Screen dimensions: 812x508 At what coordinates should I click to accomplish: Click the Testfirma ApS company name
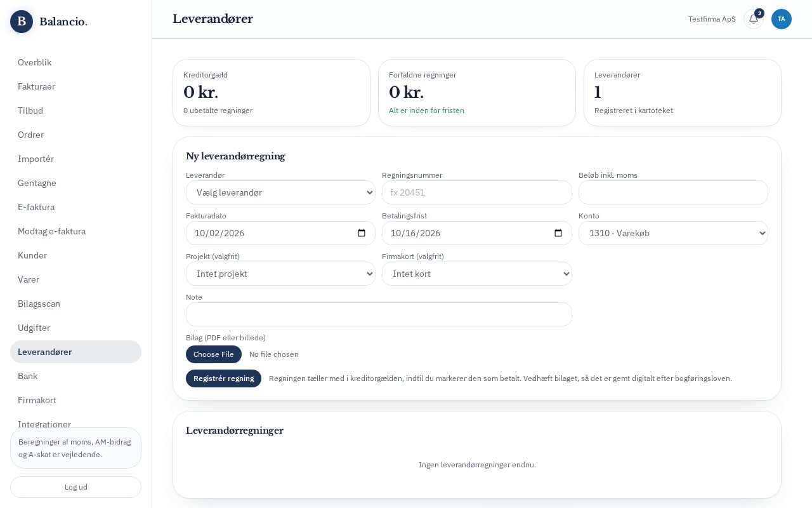pos(712,19)
